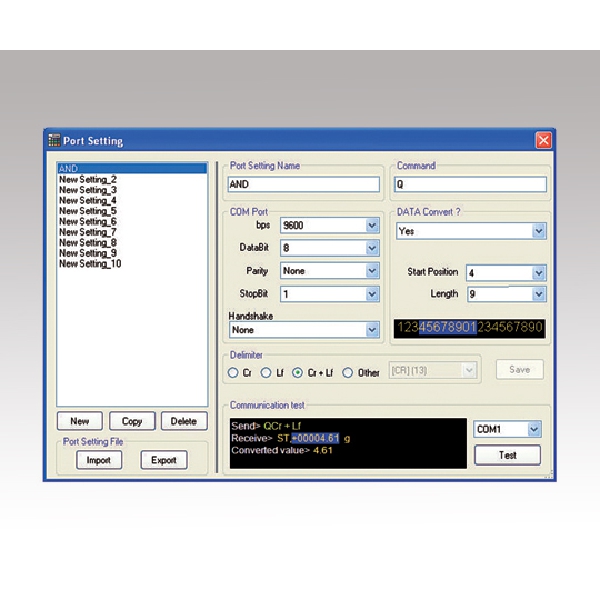Run the communication Test button
This screenshot has height=600, width=600.
[x=506, y=455]
